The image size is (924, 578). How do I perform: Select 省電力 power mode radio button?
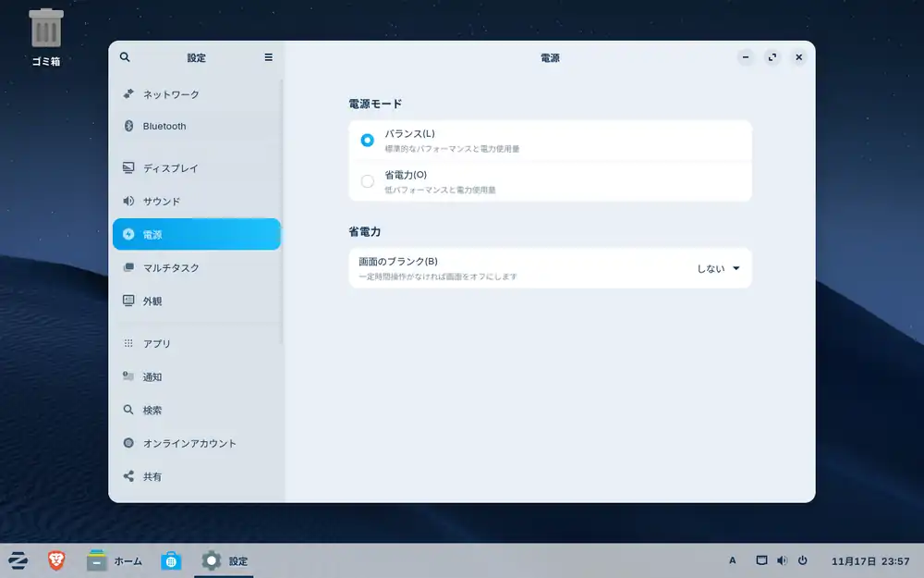[368, 181]
